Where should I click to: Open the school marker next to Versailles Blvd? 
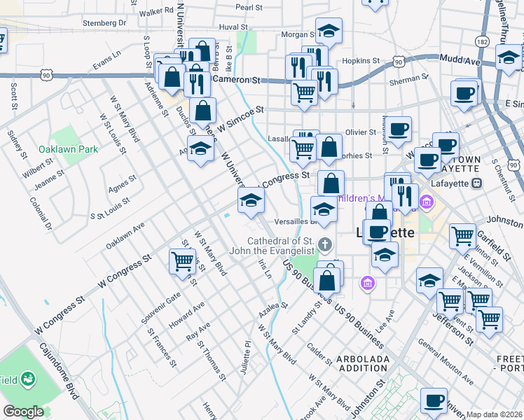(324, 211)
